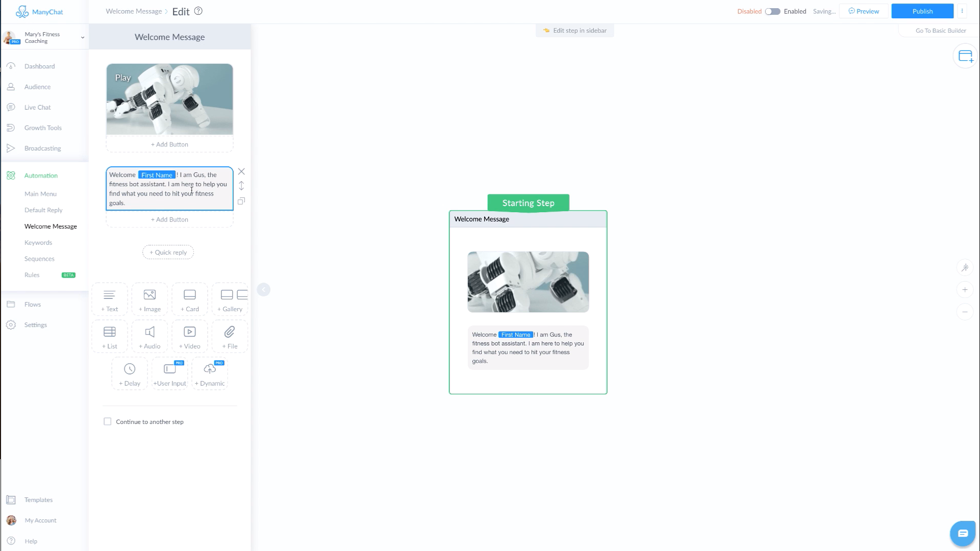
Task: Add a Video block
Action: click(x=190, y=337)
